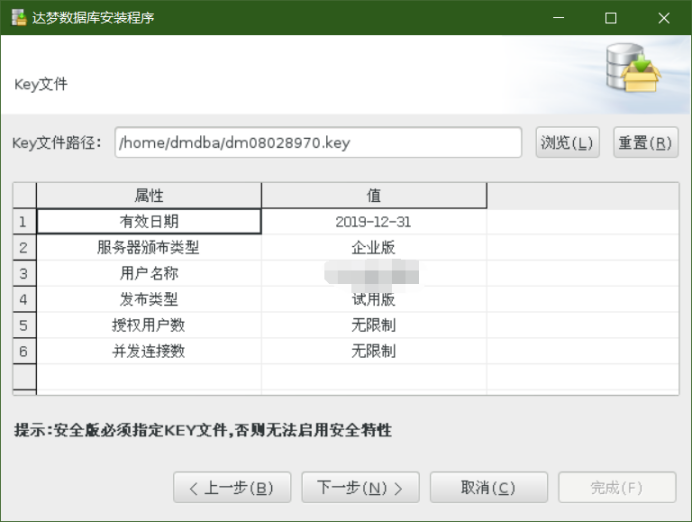Select the 2019-12-31 value cell

tap(374, 221)
